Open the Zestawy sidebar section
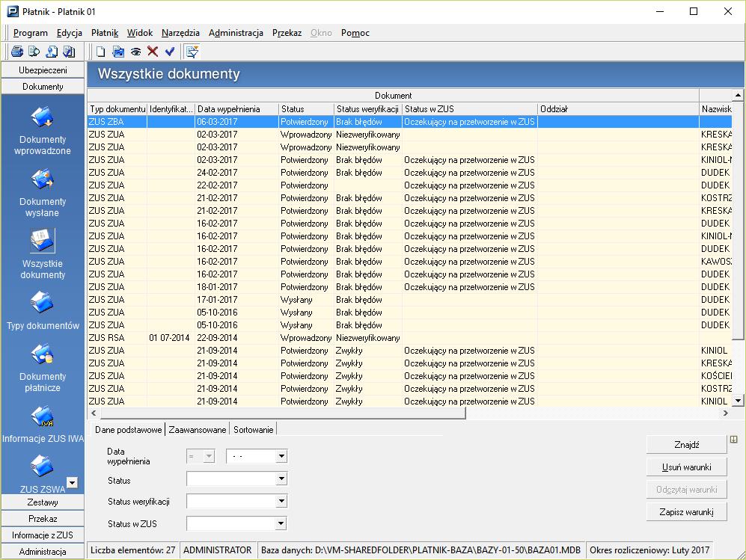Image resolution: width=746 pixels, height=560 pixels. pos(43,502)
